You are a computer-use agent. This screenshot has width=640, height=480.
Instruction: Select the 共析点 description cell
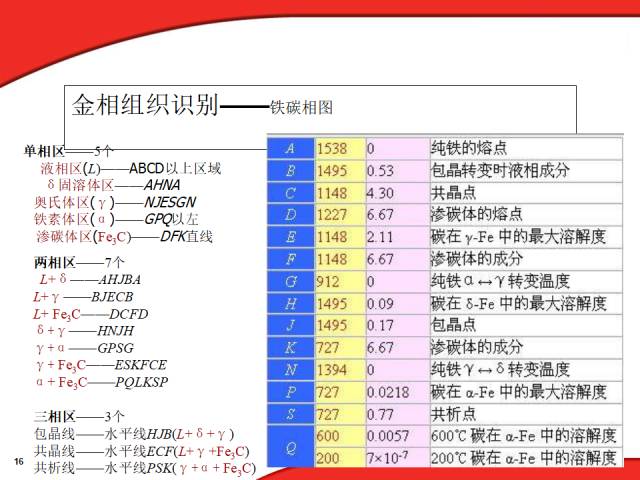point(526,415)
